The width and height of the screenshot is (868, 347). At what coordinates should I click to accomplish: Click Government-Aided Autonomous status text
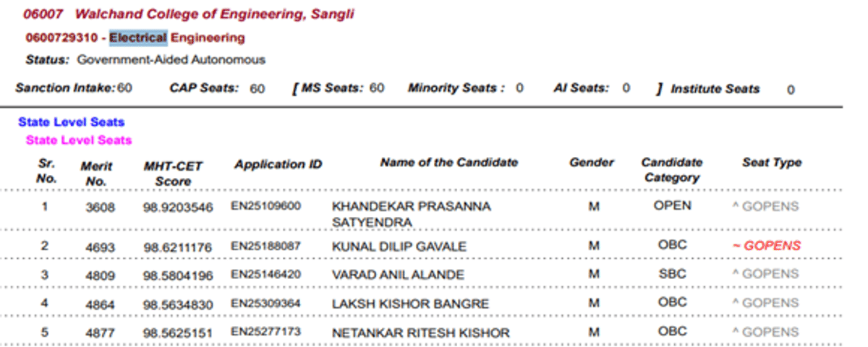pos(171,60)
